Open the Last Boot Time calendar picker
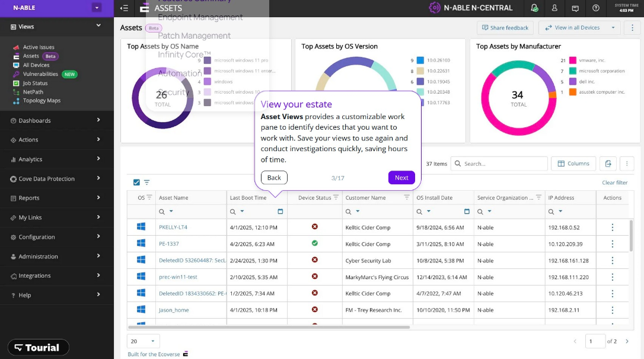644x359 pixels. tap(280, 211)
